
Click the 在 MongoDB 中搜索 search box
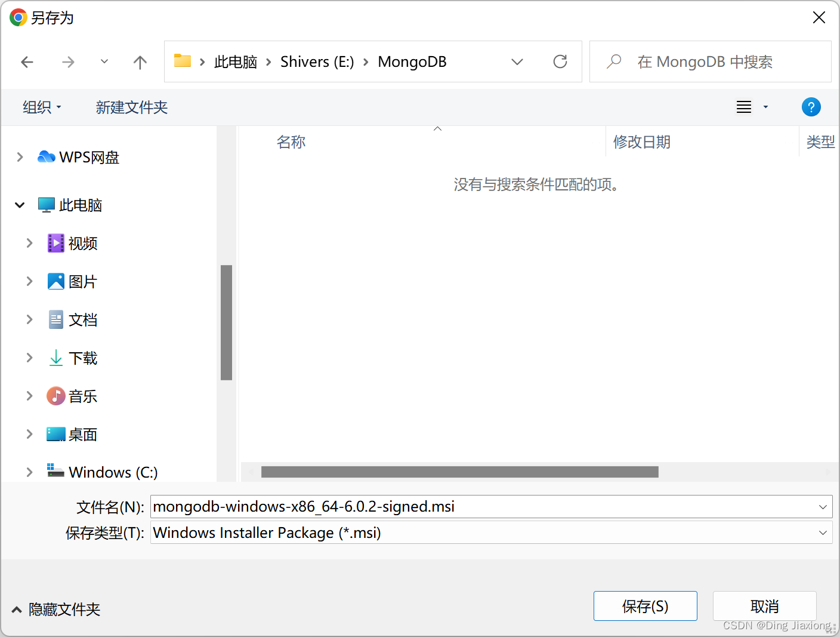coord(711,61)
